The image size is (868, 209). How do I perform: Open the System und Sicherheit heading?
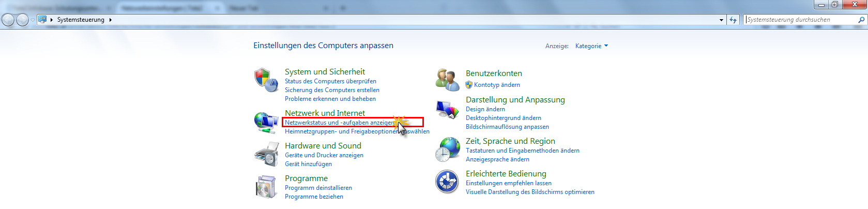[325, 72]
